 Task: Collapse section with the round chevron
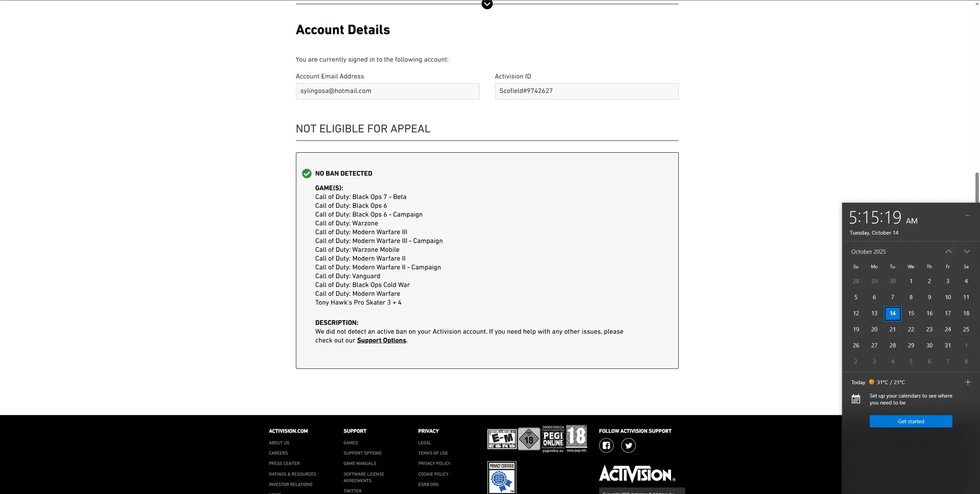tap(487, 4)
